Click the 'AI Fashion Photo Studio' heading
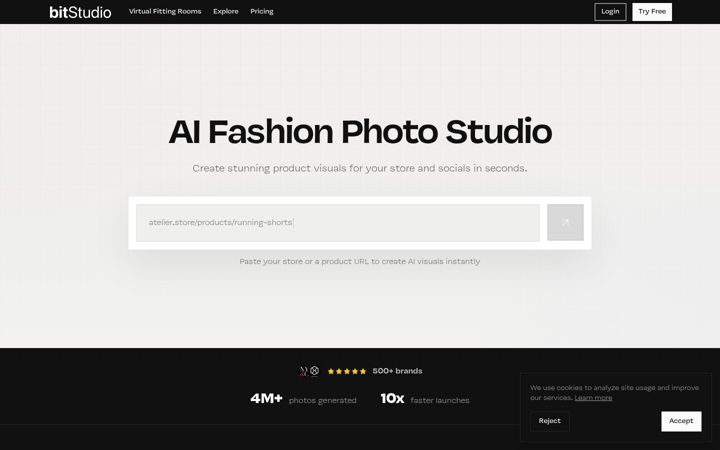This screenshot has height=450, width=720. click(x=360, y=132)
